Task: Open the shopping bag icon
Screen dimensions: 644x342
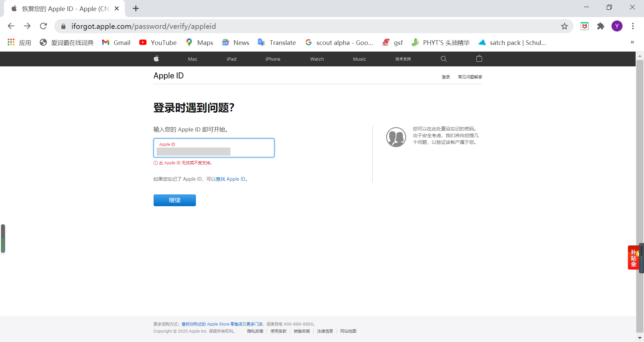Action: pos(479,59)
